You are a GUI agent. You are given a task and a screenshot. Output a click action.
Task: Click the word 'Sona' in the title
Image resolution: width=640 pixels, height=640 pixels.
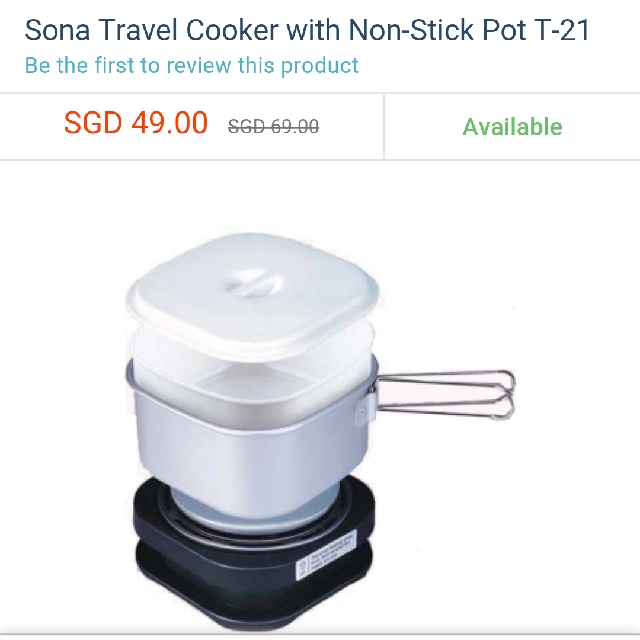(x=57, y=30)
